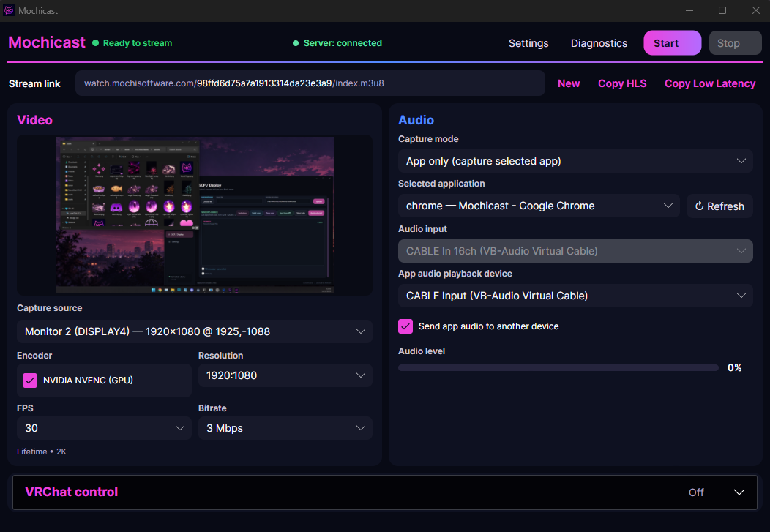Open the Settings menu
The height and width of the screenshot is (532, 770).
(x=528, y=43)
